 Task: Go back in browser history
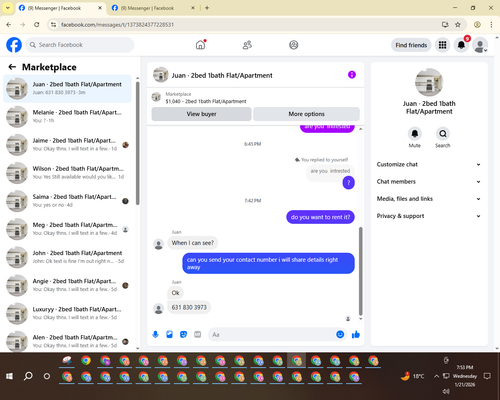point(9,24)
